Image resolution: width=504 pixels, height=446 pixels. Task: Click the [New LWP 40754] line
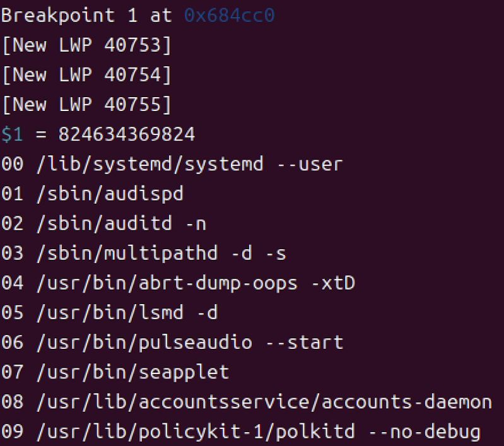(x=86, y=74)
